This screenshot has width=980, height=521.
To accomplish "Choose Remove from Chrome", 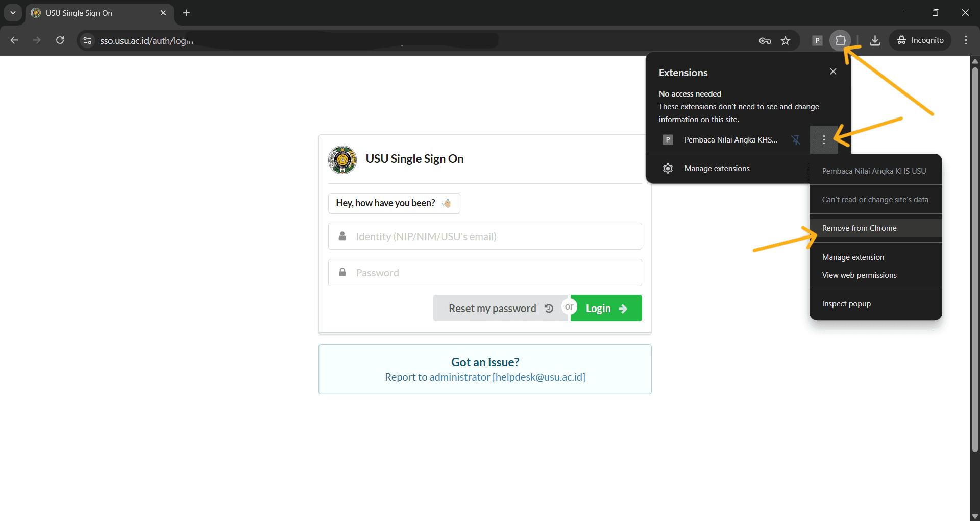I will coord(876,228).
